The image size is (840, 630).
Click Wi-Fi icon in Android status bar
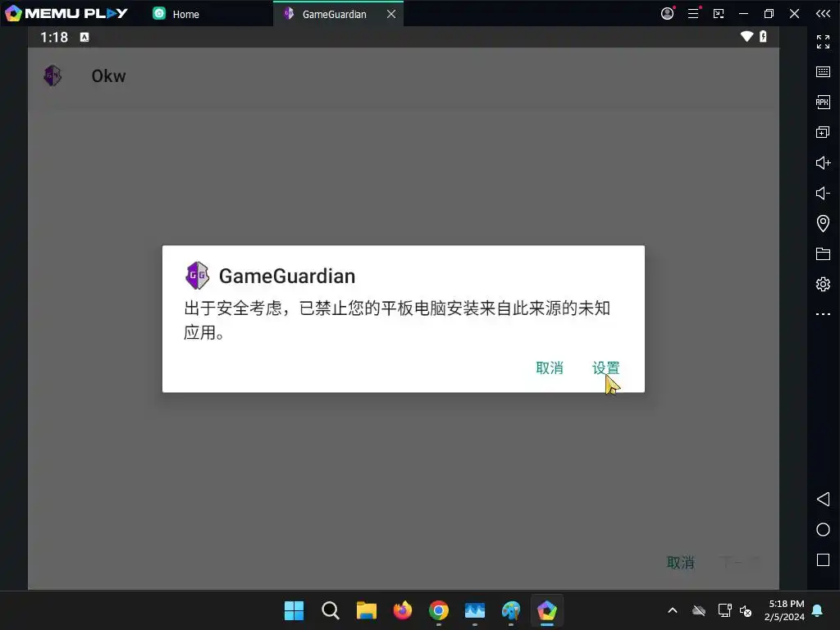tap(746, 36)
